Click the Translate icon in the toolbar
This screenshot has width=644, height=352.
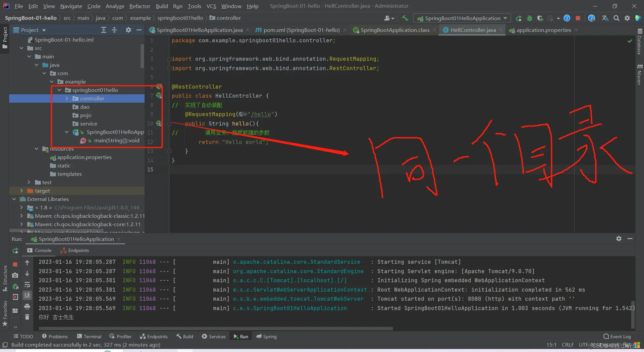click(x=605, y=18)
